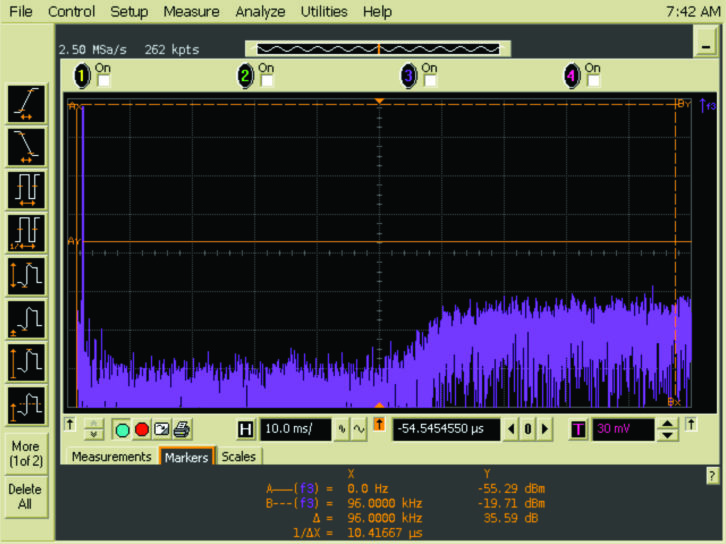Switch to the Measurements tab
The image size is (726, 544).
[x=112, y=456]
